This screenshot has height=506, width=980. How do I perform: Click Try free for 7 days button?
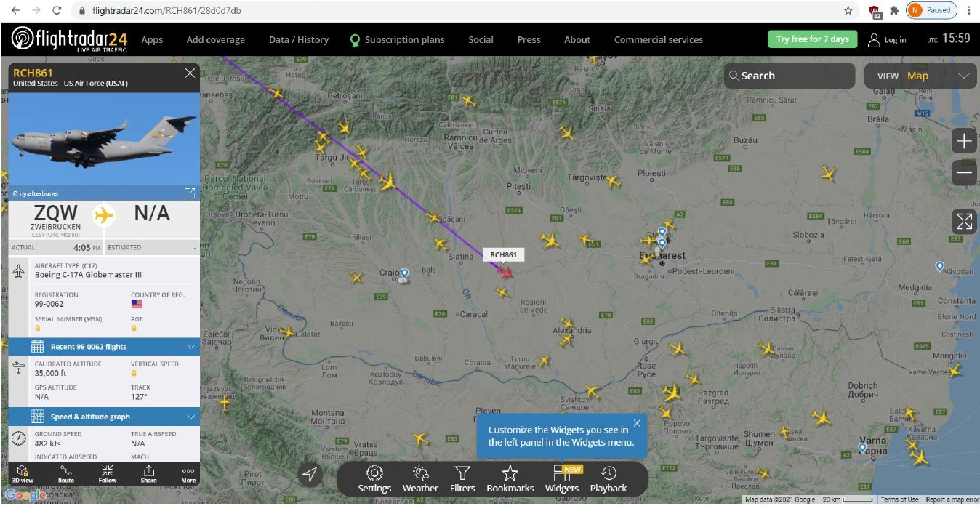(x=812, y=39)
